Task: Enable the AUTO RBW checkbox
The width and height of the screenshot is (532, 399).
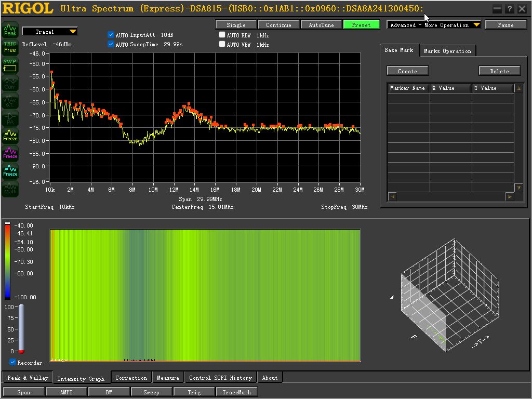Action: pyautogui.click(x=222, y=35)
